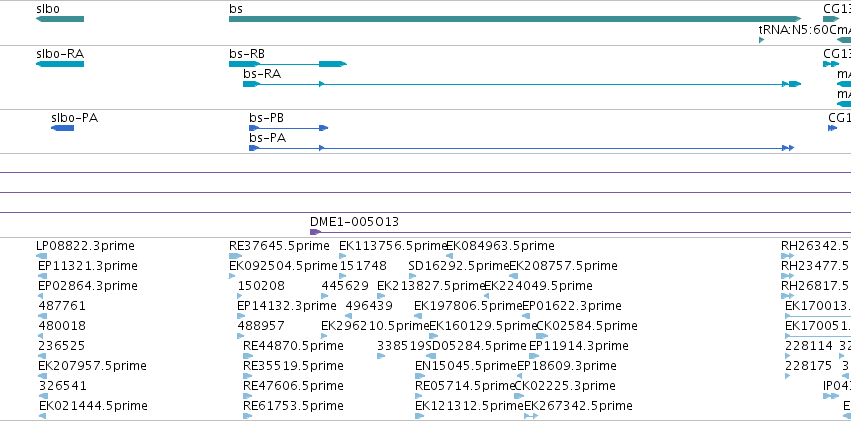Select the bs-PA protein line
The height and width of the screenshot is (421, 851).
(522, 148)
